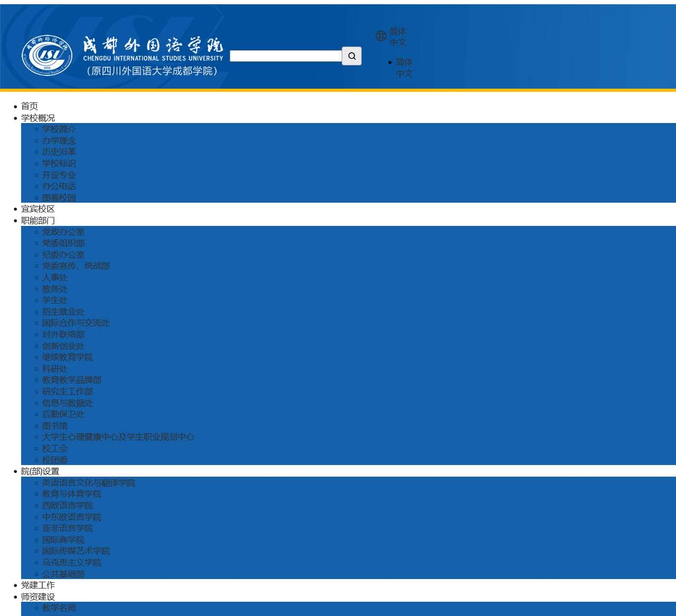676x616 pixels.
Task: Go to 亚非语言学院
Action: click(68, 528)
